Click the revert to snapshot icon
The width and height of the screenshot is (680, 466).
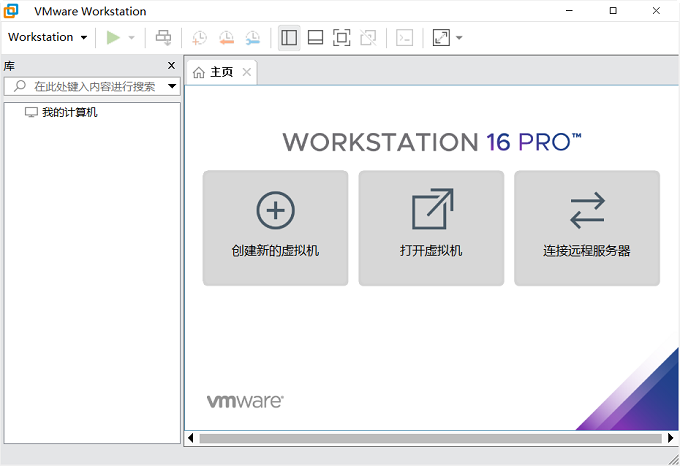click(226, 38)
